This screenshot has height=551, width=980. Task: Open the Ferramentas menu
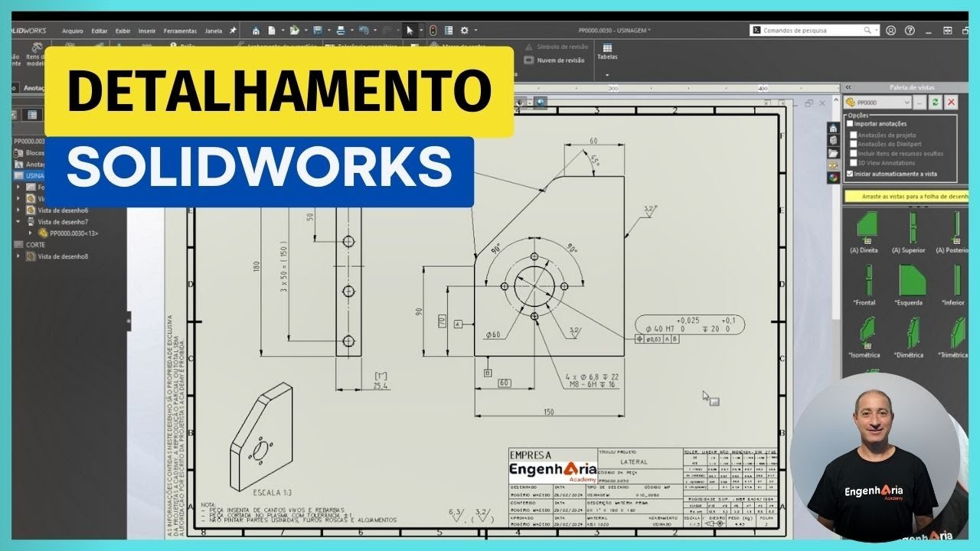click(180, 31)
